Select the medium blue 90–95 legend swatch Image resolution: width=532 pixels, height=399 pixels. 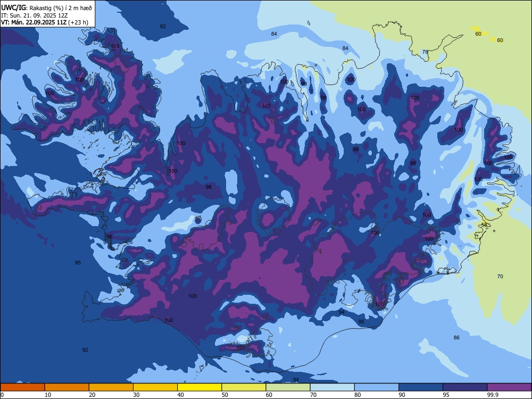(421, 387)
